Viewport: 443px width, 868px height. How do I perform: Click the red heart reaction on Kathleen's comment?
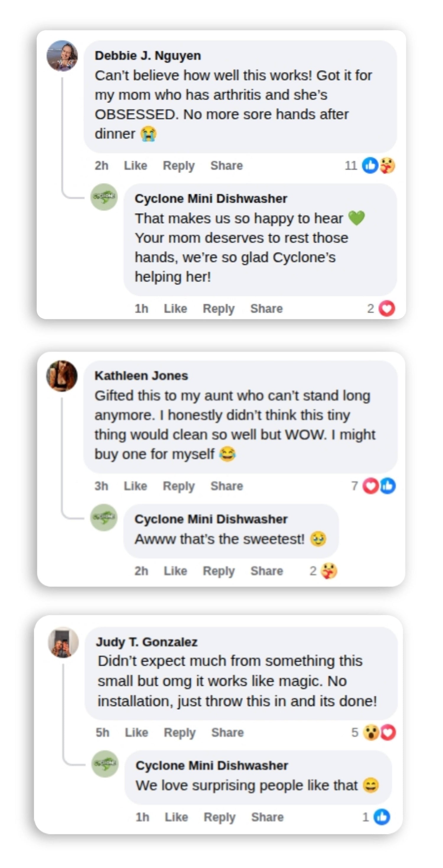pos(371,486)
